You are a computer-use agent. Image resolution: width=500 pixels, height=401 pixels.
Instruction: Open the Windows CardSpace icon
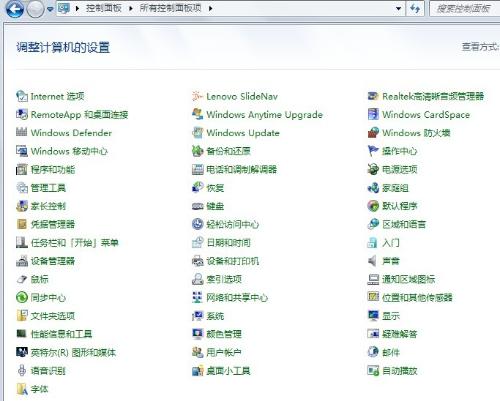pos(373,115)
